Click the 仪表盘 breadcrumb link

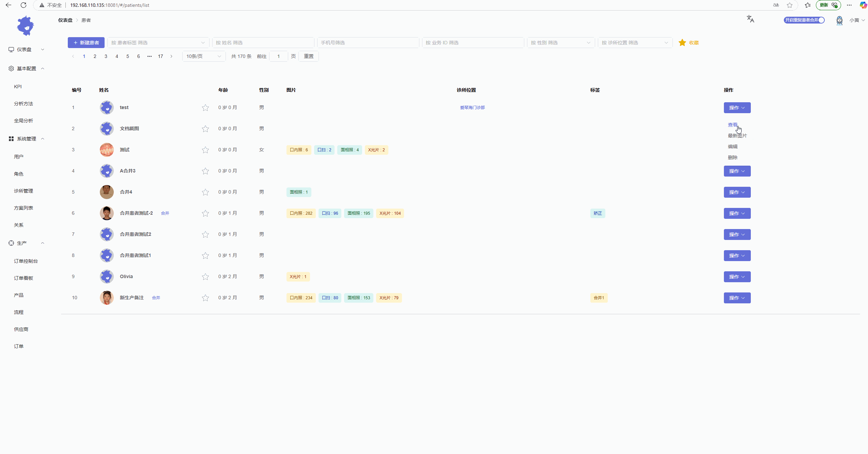(65, 20)
